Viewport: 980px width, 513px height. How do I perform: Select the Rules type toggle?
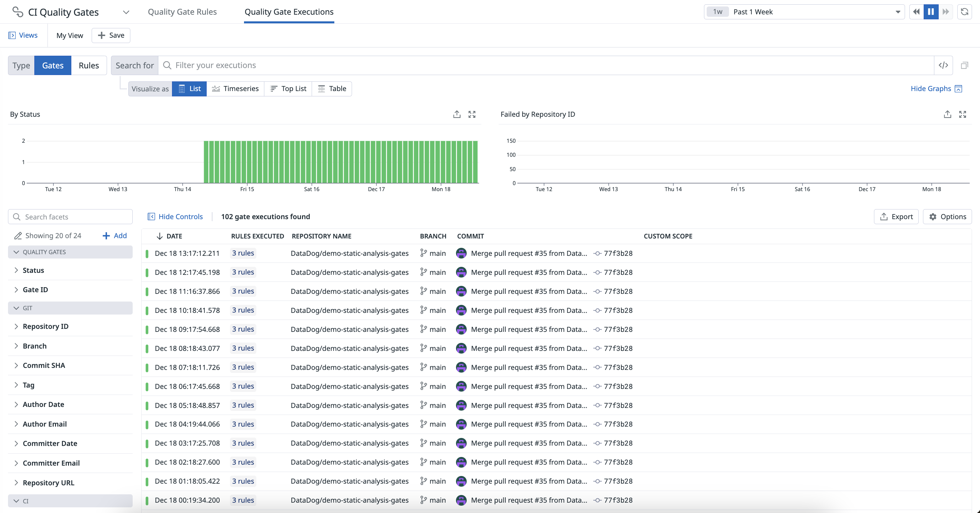pos(89,65)
